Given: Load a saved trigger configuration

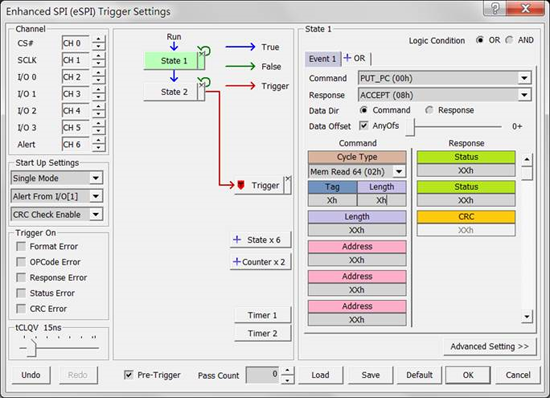Looking at the screenshot, I should pos(320,375).
